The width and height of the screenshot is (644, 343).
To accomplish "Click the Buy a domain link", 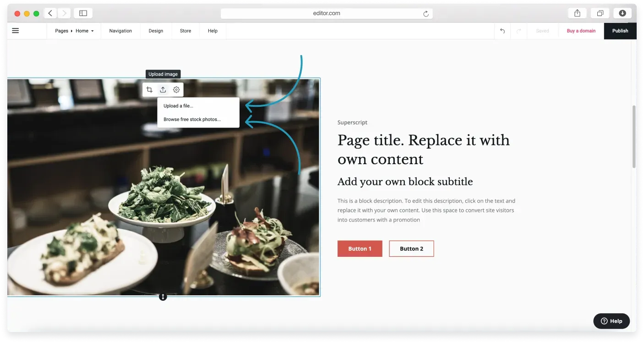I will pos(581,31).
